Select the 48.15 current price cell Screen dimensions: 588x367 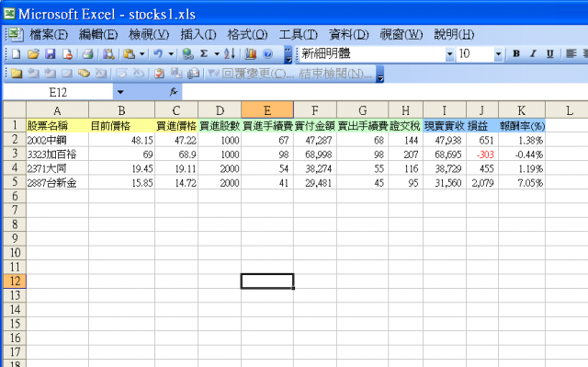tap(122, 140)
